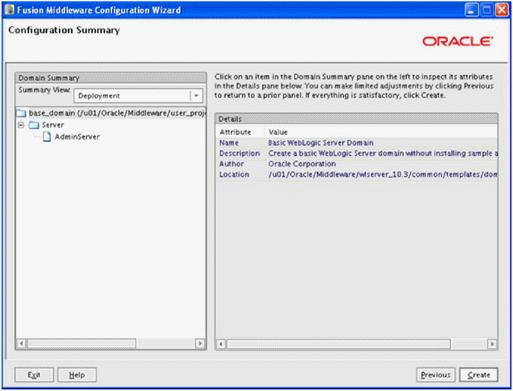Viewport: 513px width, 391px height.
Task: Click the Location path value
Action: (383, 175)
